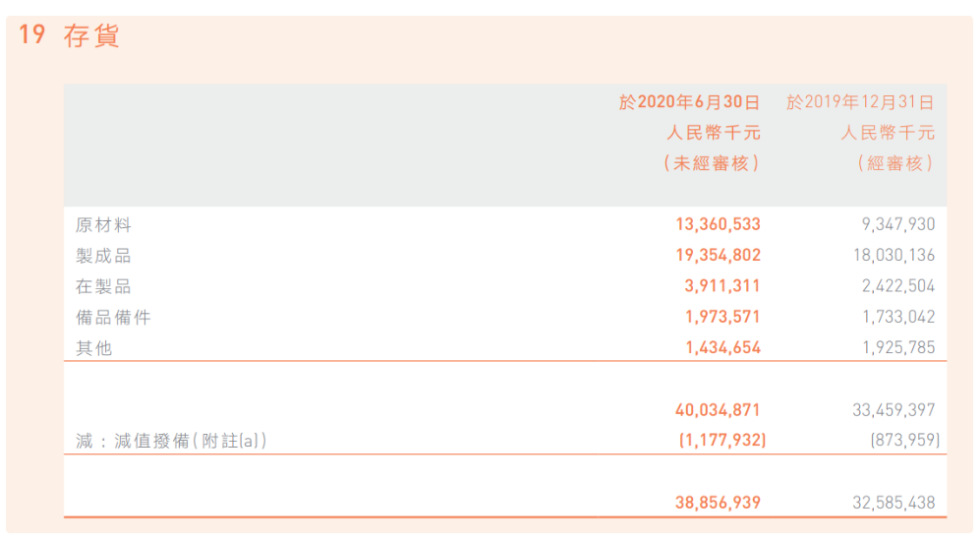Click the section heading 存貨
980x542 pixels.
tap(91, 36)
